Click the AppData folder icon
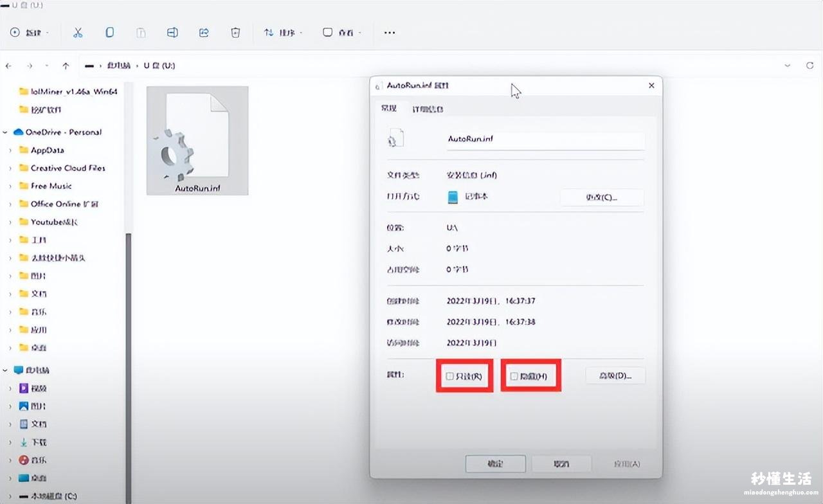The height and width of the screenshot is (504, 823). [x=24, y=150]
